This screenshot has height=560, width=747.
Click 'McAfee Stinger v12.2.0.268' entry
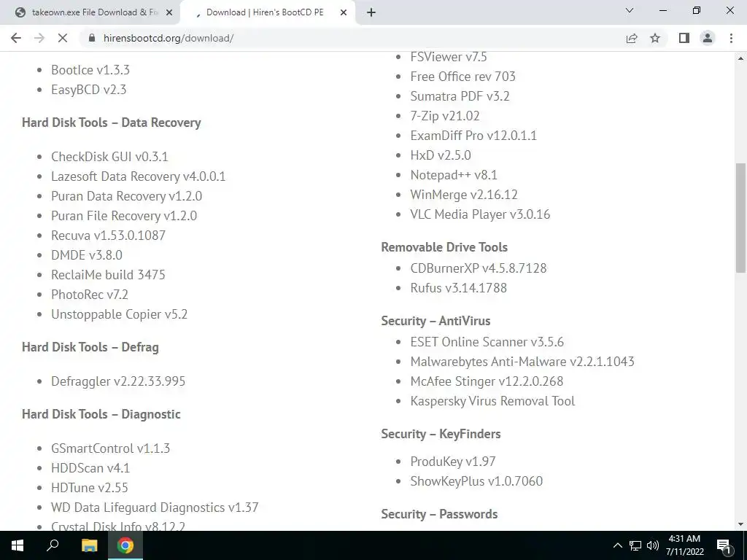(x=487, y=381)
